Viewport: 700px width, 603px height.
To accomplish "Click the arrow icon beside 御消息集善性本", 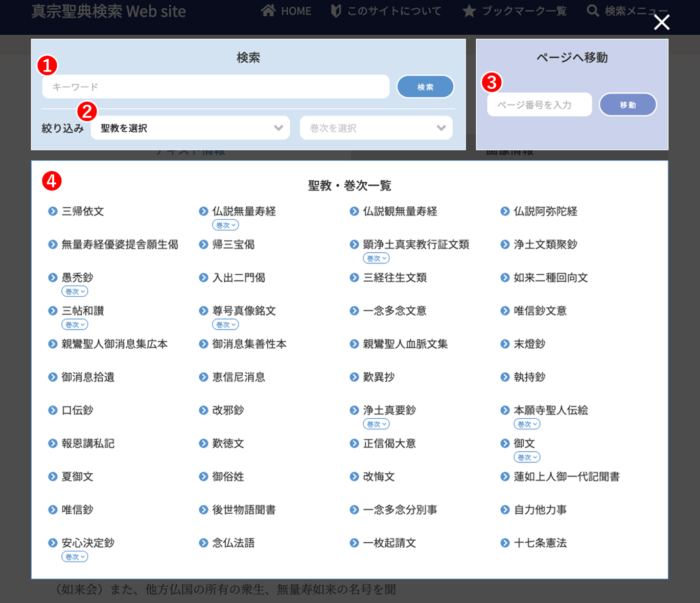I will tap(203, 344).
